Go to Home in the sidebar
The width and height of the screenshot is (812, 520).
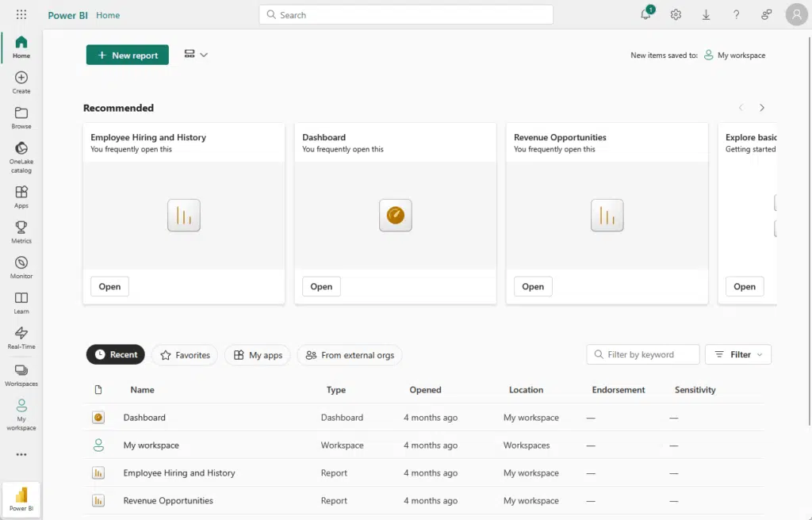(21, 47)
